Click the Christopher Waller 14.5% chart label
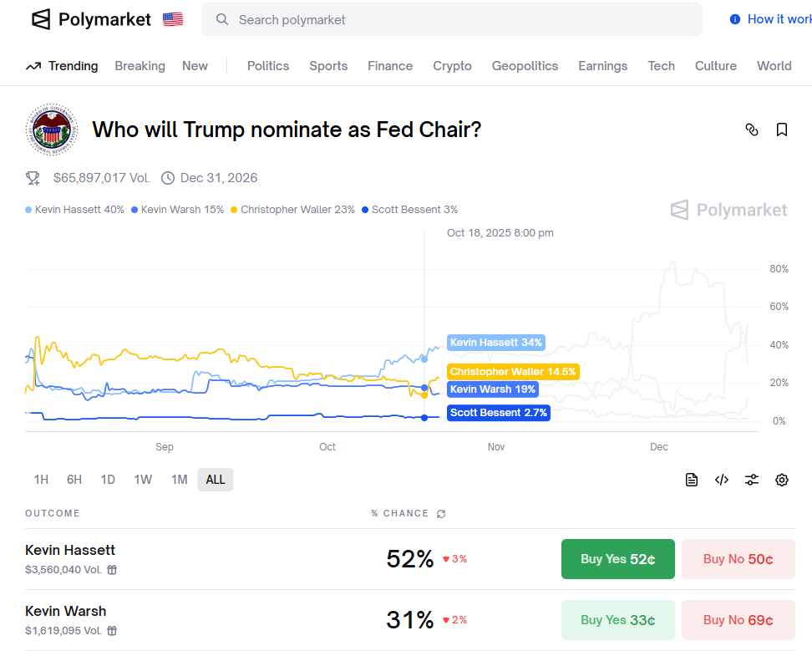 click(513, 372)
